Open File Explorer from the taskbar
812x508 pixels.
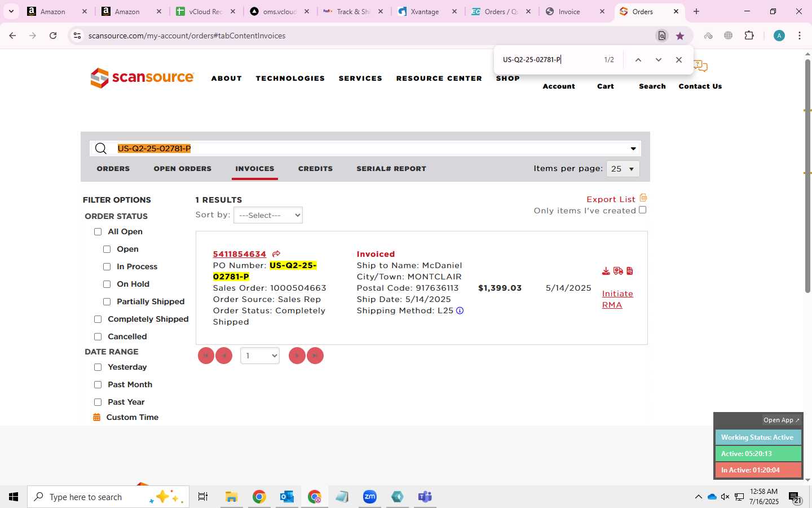[x=231, y=497]
